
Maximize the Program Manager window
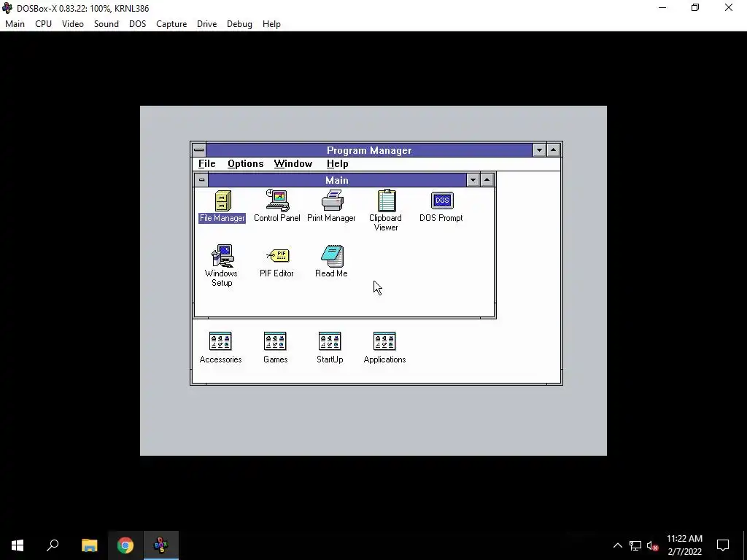tap(553, 150)
